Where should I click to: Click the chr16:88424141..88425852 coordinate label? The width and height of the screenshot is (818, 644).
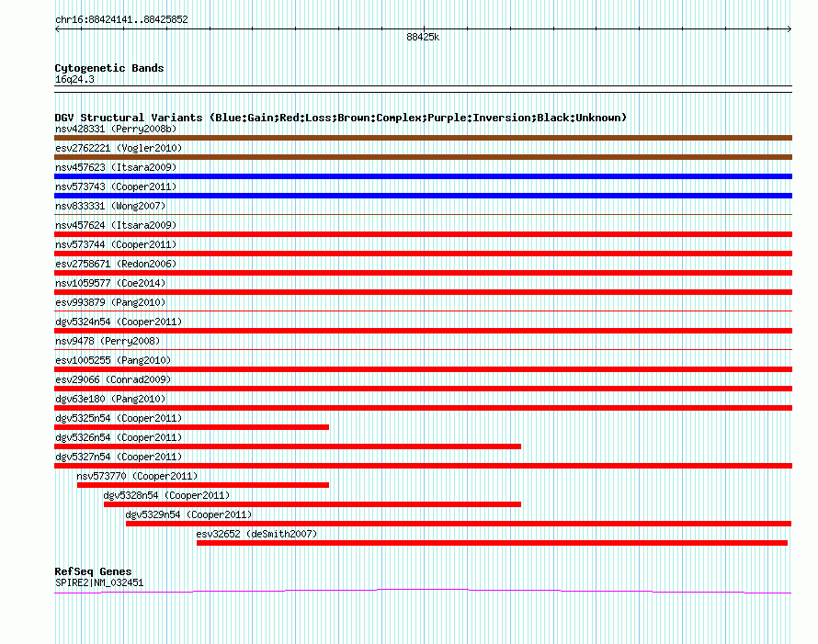click(121, 20)
